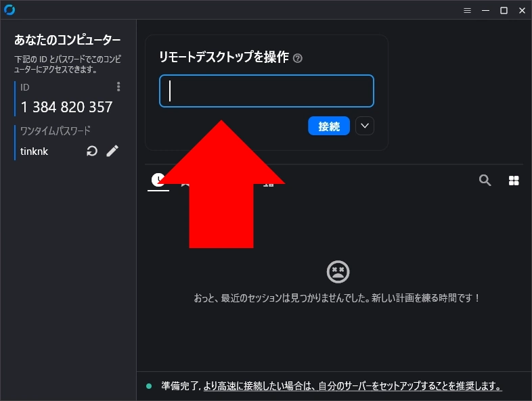
Task: Switch sessions to grid view
Action: pyautogui.click(x=514, y=181)
